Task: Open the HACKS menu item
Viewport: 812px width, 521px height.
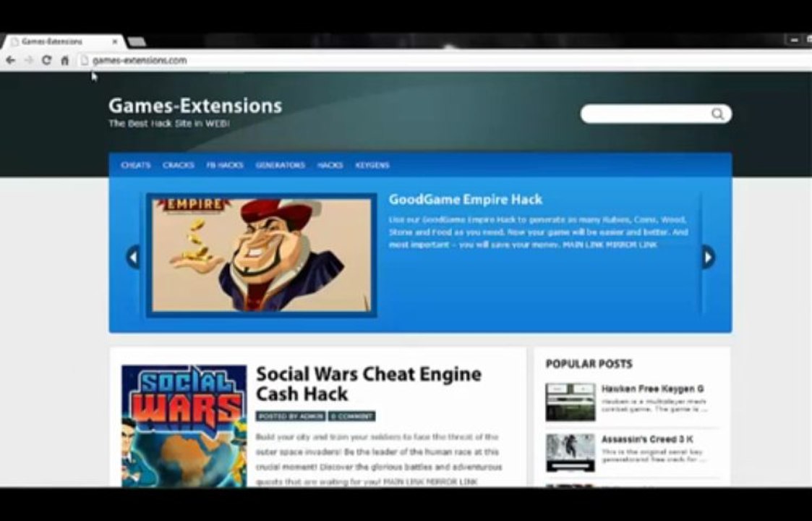Action: point(330,165)
